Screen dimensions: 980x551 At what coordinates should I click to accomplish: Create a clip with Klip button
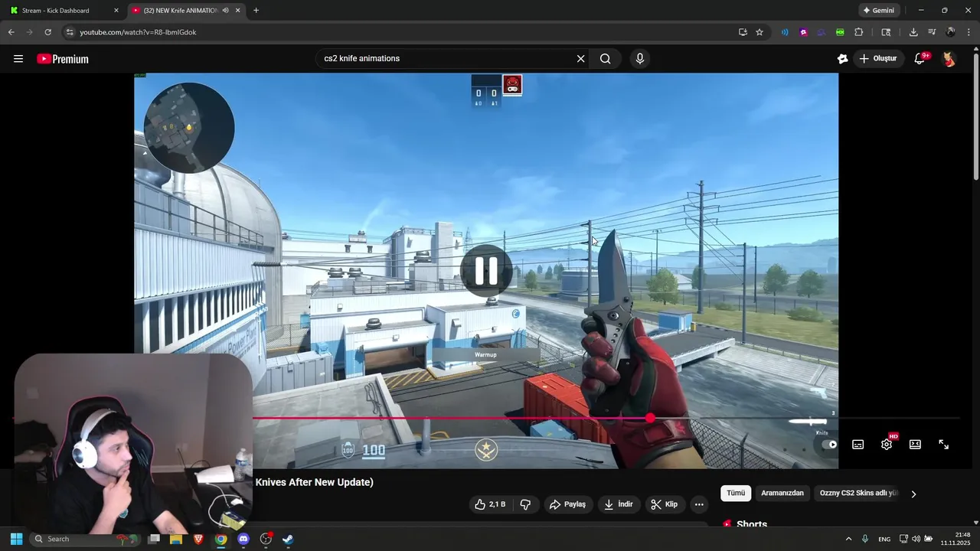(665, 504)
